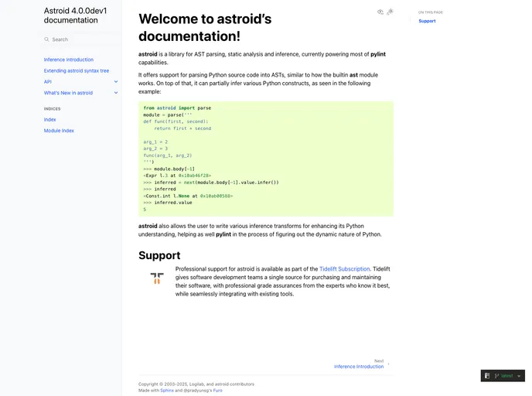Open the Furo link in footer
Screen dimensions: 532x396
pyautogui.click(x=218, y=391)
